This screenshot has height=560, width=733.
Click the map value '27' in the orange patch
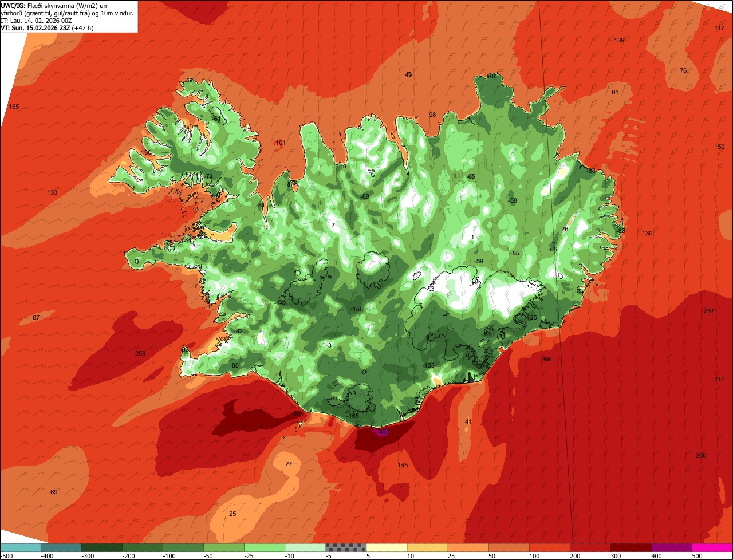click(289, 464)
